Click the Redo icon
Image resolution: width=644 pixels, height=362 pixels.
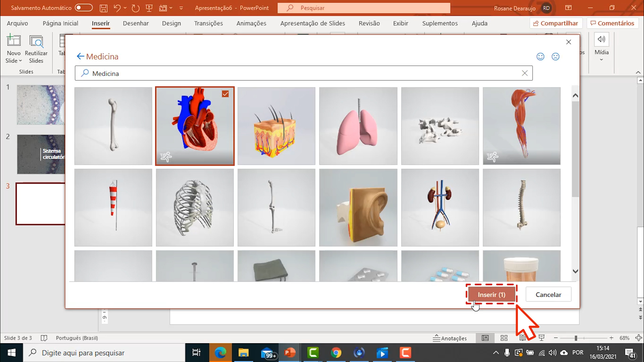135,8
